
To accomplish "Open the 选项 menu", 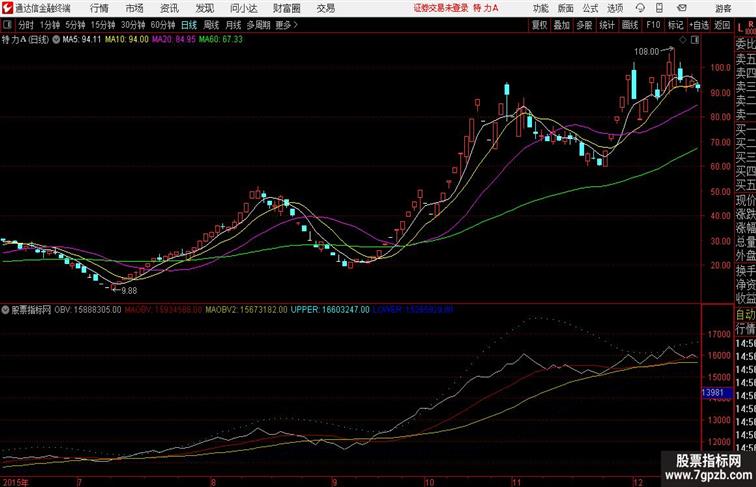I will coord(615,8).
